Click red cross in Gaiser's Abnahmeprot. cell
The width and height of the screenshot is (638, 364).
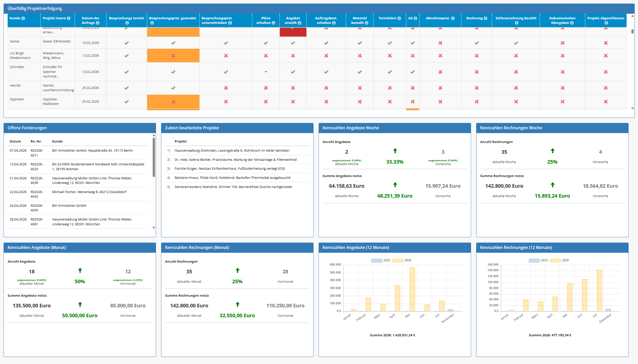pos(440,43)
